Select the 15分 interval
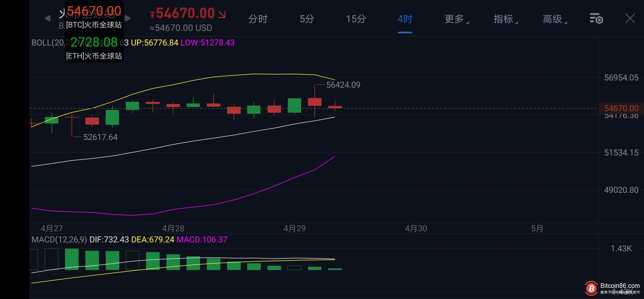The image size is (644, 299). 356,19
